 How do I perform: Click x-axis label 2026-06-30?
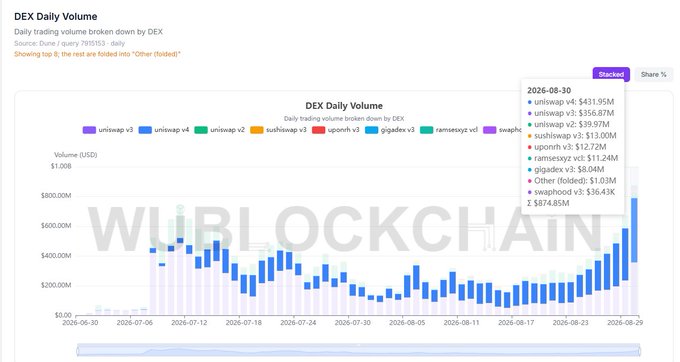point(80,323)
